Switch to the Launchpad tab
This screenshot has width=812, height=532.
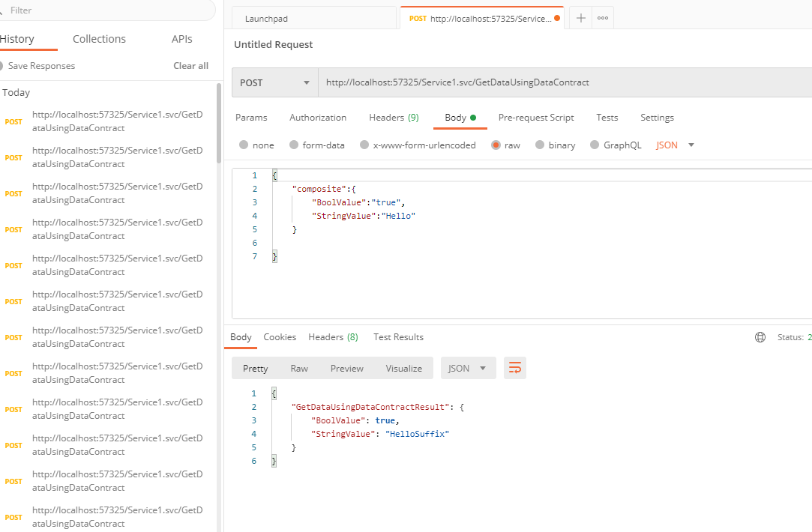pos(314,19)
